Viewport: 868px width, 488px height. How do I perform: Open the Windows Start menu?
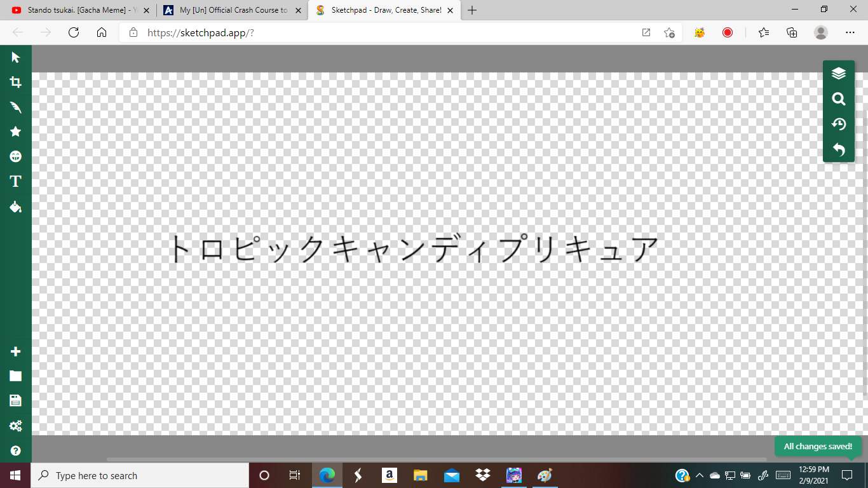click(x=15, y=475)
